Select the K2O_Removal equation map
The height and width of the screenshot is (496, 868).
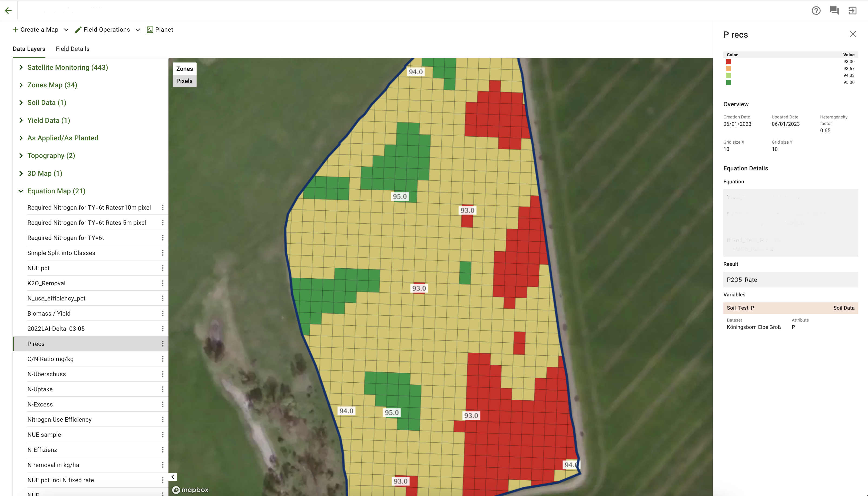point(46,283)
